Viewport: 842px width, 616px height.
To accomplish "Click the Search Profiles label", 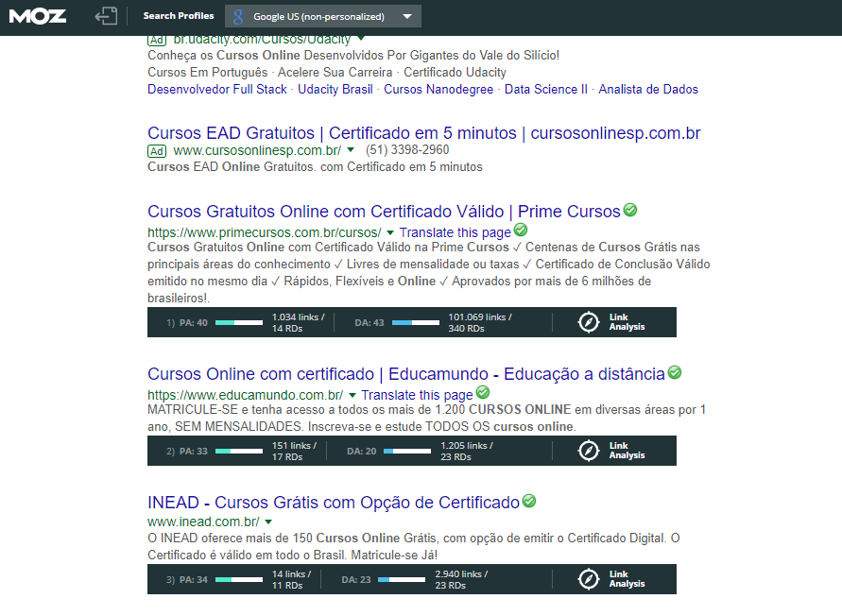I will tap(179, 16).
